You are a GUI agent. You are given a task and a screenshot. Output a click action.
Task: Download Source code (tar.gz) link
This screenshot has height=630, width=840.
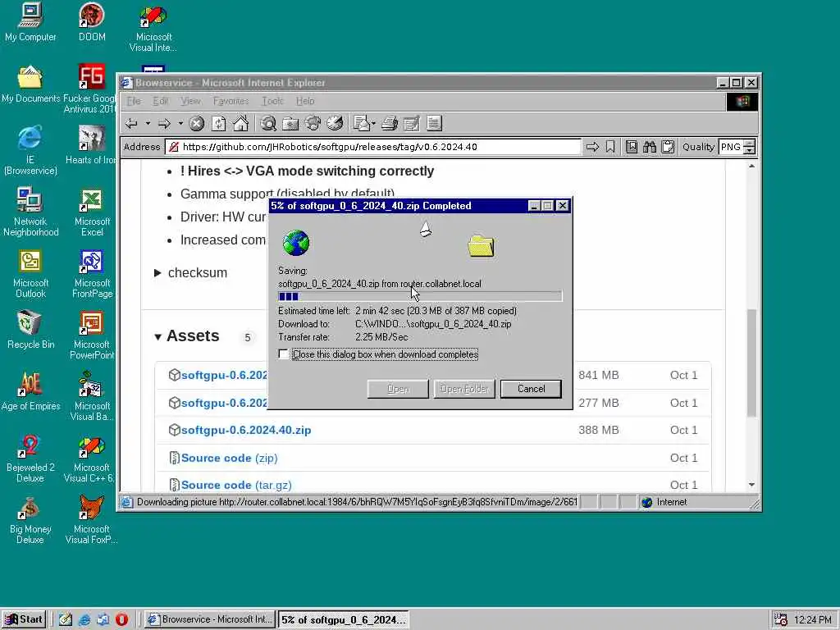tap(236, 486)
